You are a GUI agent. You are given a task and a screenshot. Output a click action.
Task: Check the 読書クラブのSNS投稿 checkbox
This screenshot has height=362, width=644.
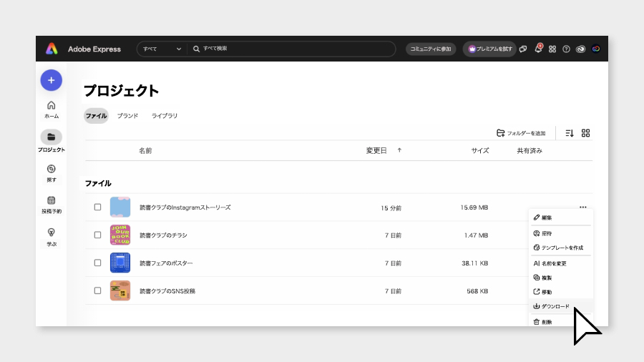[97, 290]
